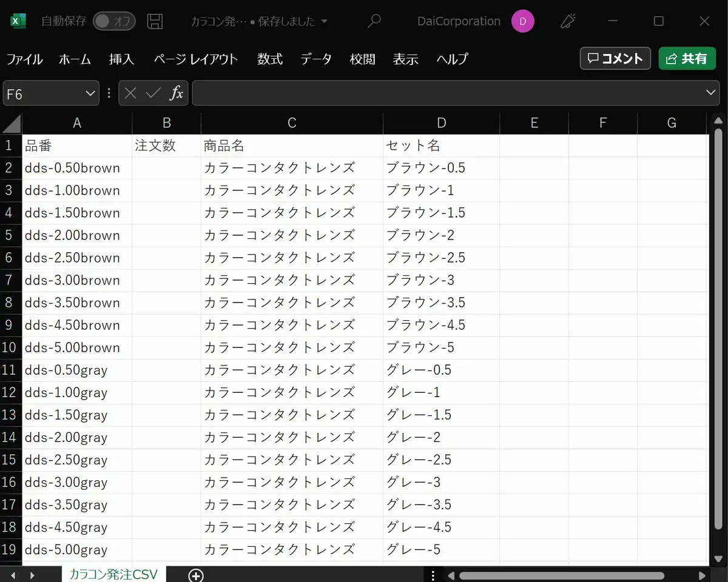Open the ファイル menu

[x=24, y=59]
